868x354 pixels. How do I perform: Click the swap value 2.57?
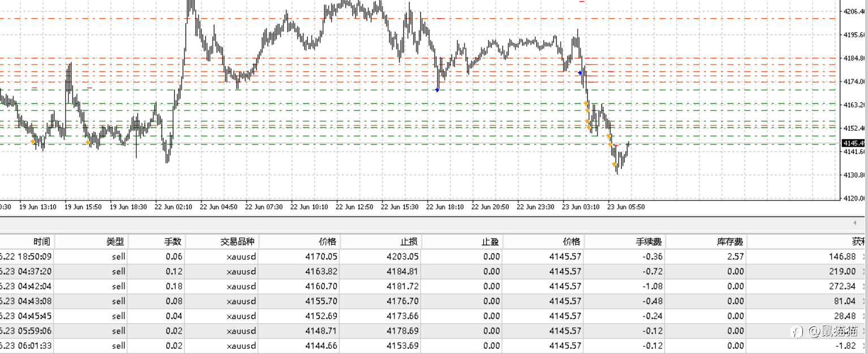coord(735,257)
